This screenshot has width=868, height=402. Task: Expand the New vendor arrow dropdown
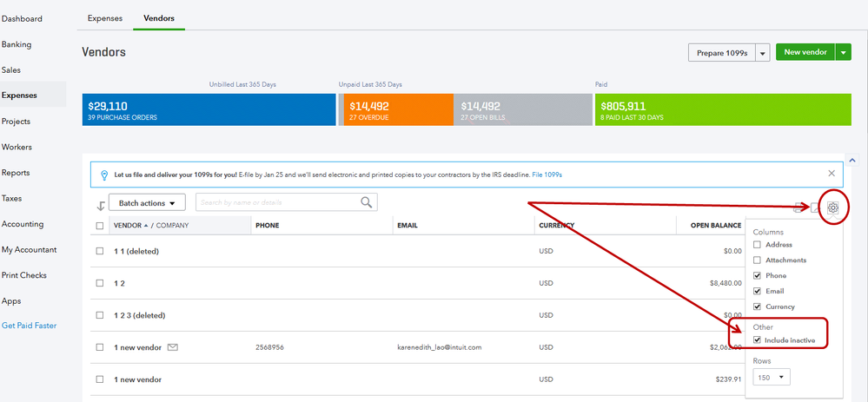point(843,53)
